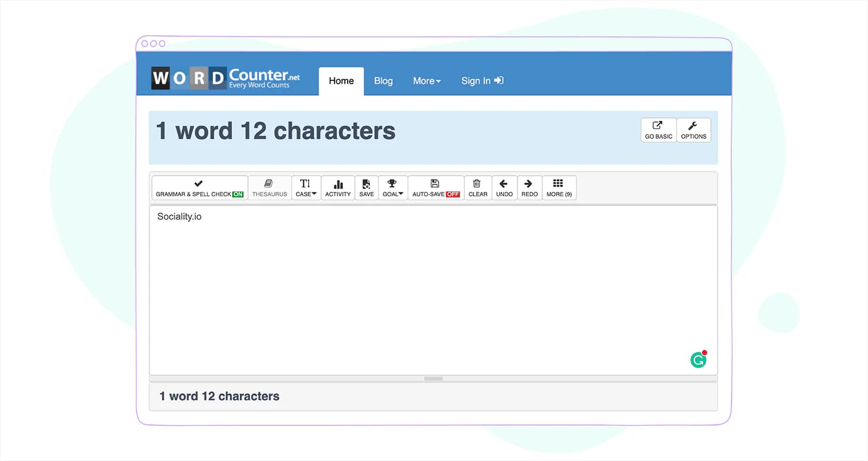Grab the text area resize handle
This screenshot has width=868, height=461.
coord(433,379)
